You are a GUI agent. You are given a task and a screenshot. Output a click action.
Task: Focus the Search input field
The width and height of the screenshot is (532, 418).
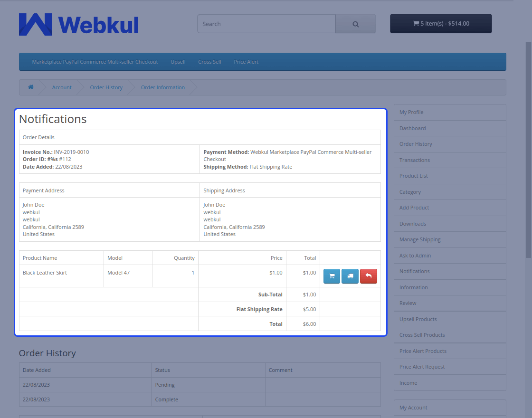[266, 24]
